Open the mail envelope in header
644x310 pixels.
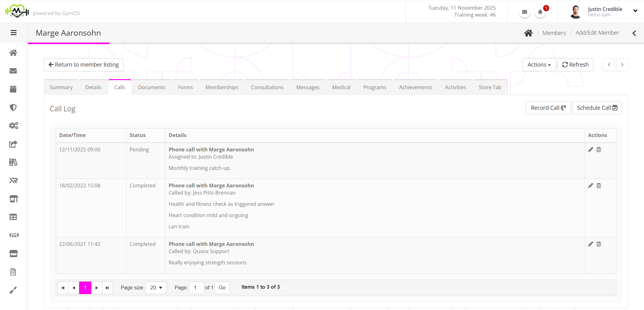[524, 12]
